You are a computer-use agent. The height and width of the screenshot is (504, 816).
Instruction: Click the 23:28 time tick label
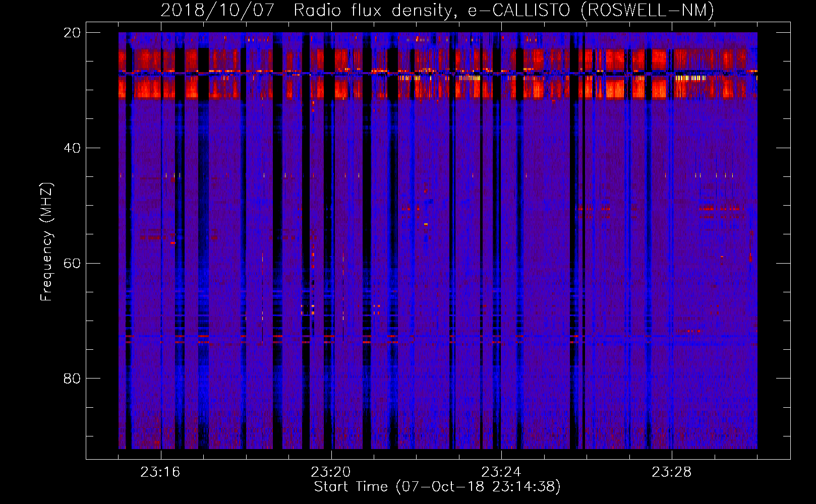pos(672,472)
